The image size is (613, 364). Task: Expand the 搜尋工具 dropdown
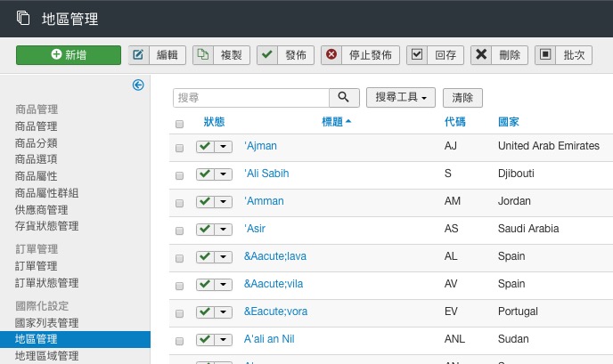pyautogui.click(x=401, y=98)
